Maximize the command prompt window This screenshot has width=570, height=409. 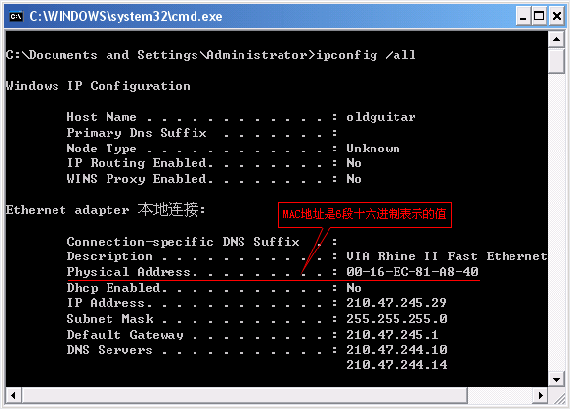pyautogui.click(x=539, y=16)
